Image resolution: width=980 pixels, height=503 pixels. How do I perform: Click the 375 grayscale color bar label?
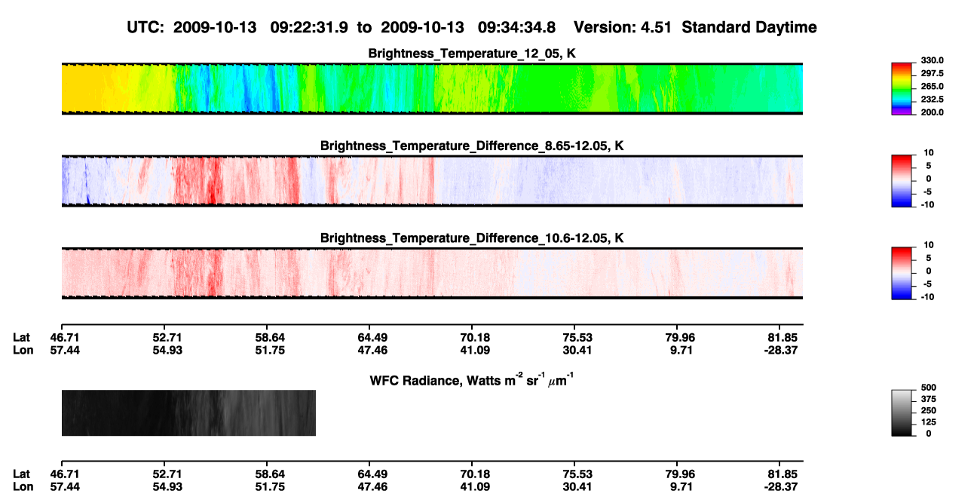click(929, 400)
